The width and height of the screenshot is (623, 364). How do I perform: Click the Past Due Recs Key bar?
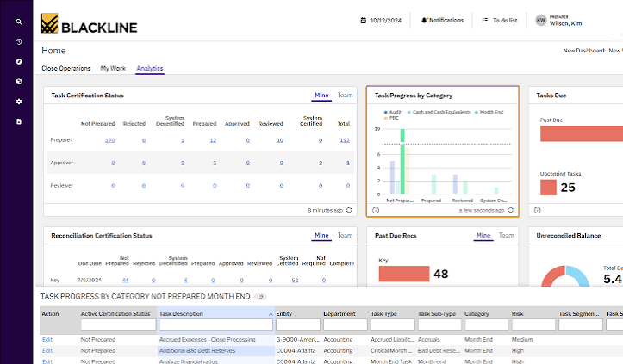click(x=403, y=274)
